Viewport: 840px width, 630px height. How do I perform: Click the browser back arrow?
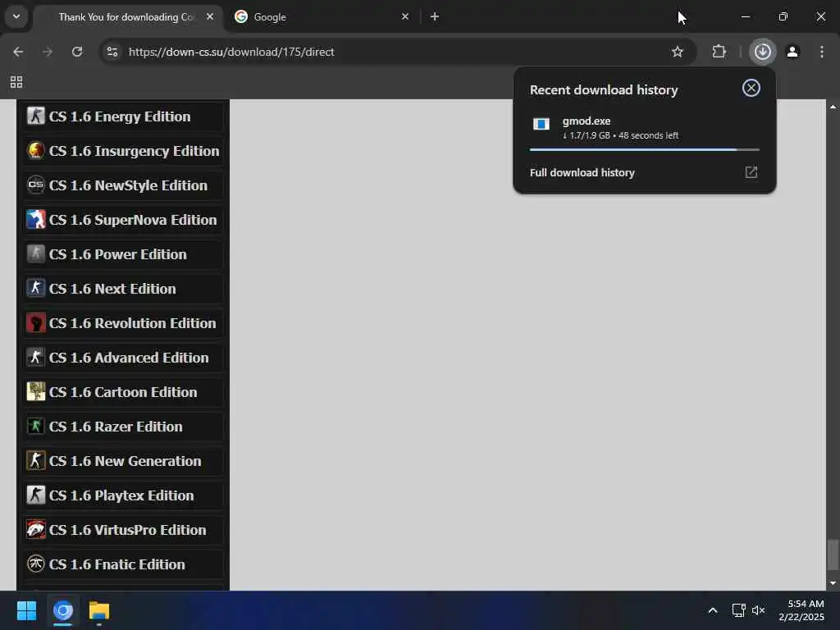(x=18, y=52)
